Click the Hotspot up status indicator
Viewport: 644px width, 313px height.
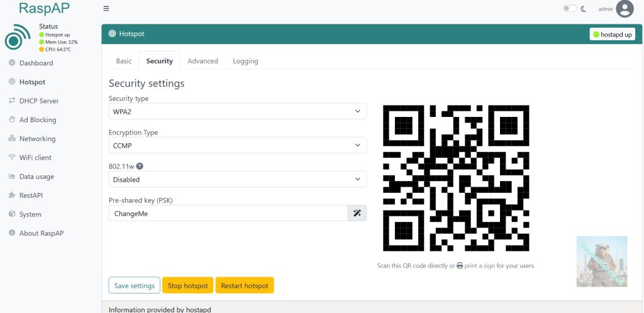click(42, 35)
